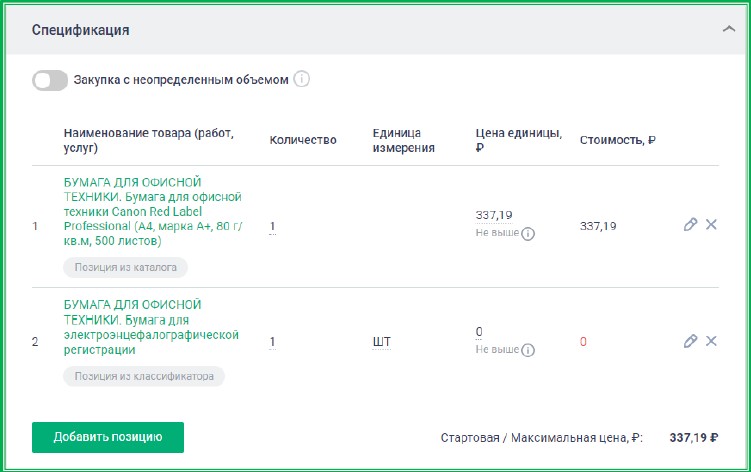This screenshot has width=751, height=472.
Task: Click the 'Добавить позицию' button
Action: [108, 437]
